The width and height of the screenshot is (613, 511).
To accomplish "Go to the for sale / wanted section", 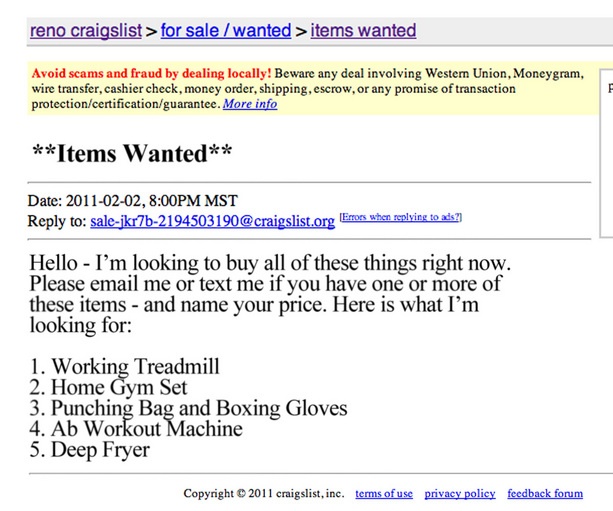I will click(x=226, y=31).
